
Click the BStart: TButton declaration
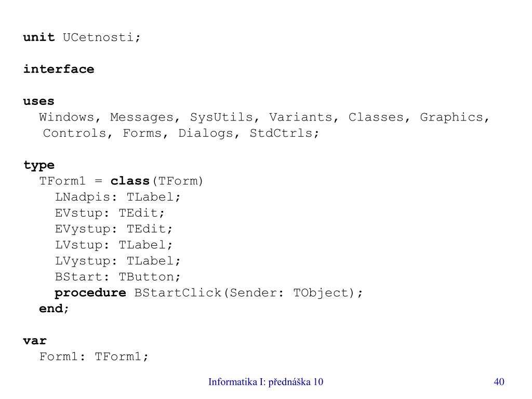pos(118,277)
